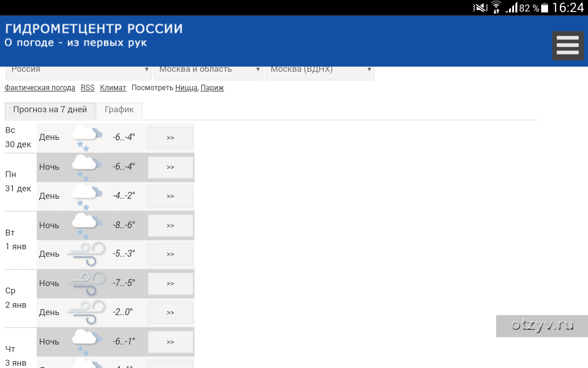Screen dimensions: 588x368
Task: Click snow cloud icon for Вс 30 дек День
Action: (x=86, y=138)
